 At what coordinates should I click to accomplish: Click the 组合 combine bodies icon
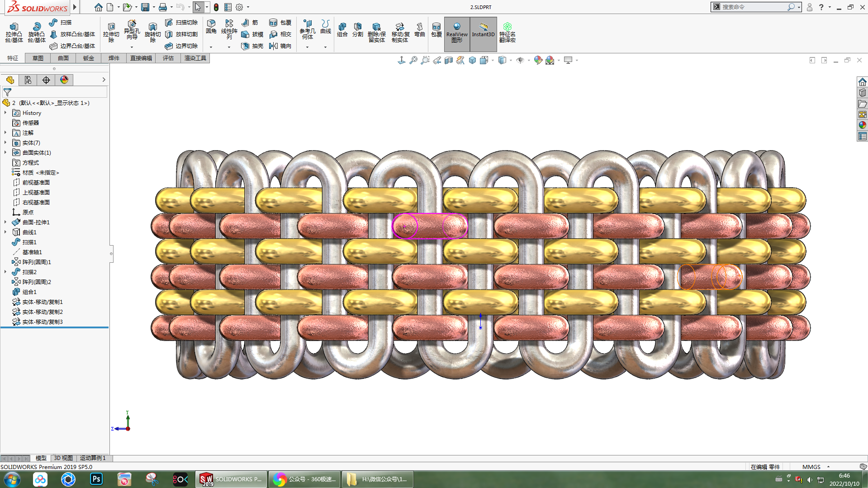pos(342,29)
